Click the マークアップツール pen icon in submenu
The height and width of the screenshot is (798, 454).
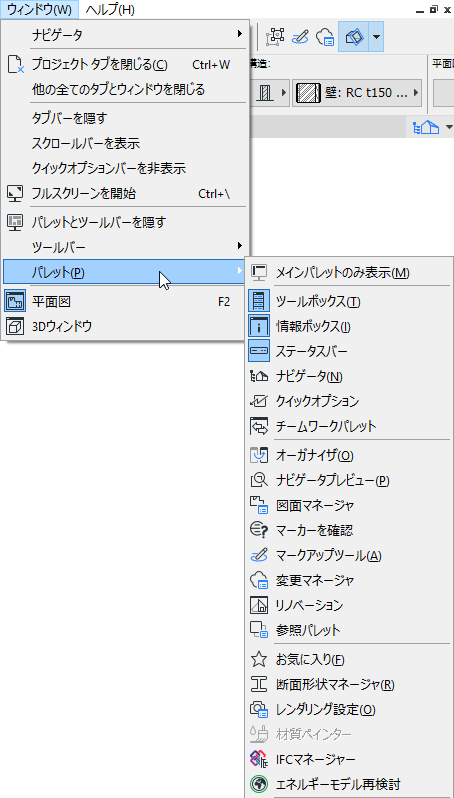coord(259,554)
